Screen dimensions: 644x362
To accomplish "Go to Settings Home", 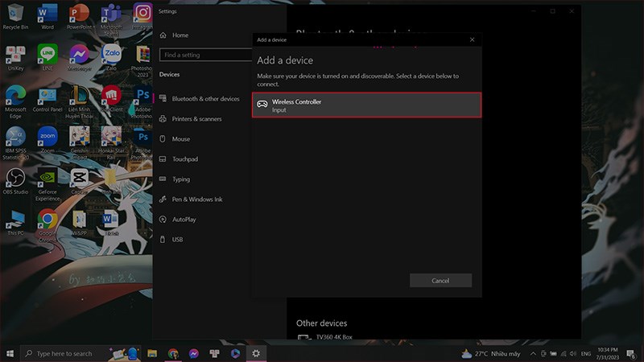I will (180, 35).
